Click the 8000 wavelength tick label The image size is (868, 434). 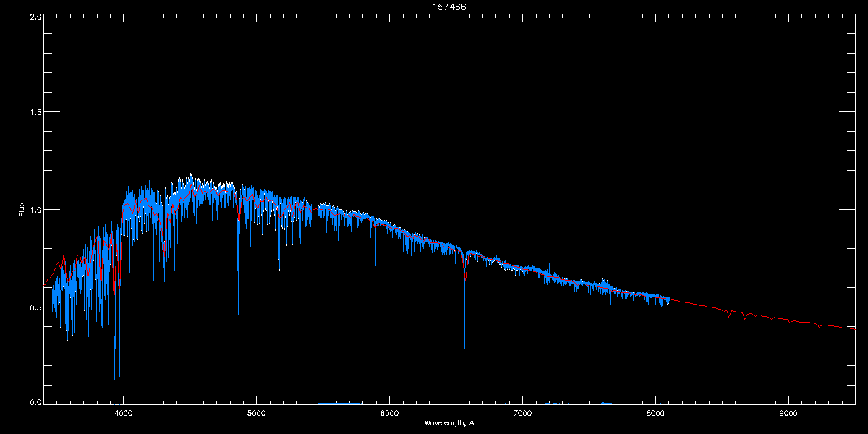655,414
